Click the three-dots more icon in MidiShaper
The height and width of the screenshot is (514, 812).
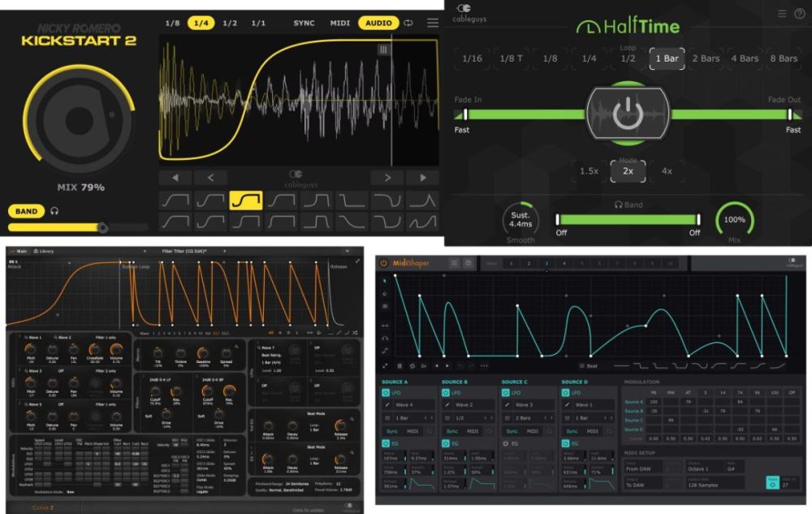[x=484, y=366]
